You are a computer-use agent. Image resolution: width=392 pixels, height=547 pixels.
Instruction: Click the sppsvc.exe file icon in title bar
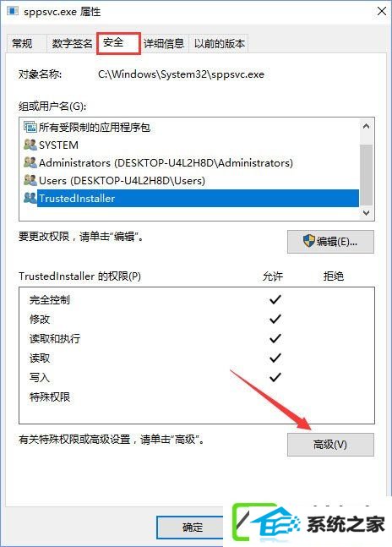click(x=12, y=11)
